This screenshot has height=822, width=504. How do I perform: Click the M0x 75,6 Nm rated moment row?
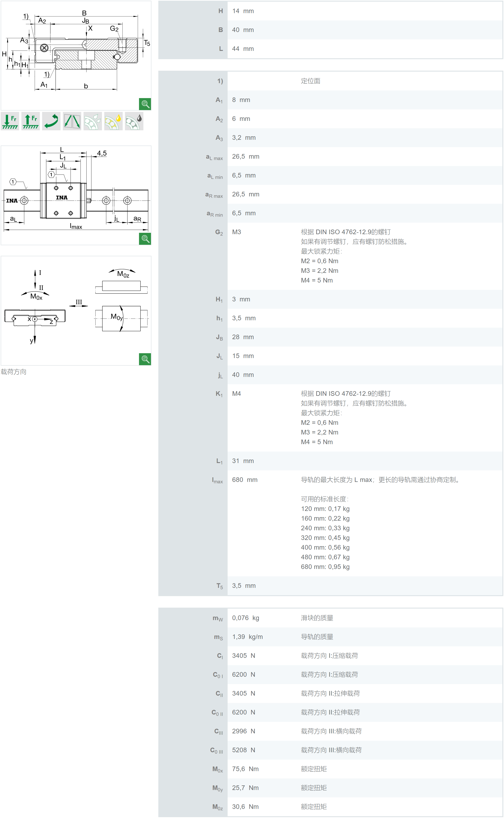(x=245, y=769)
